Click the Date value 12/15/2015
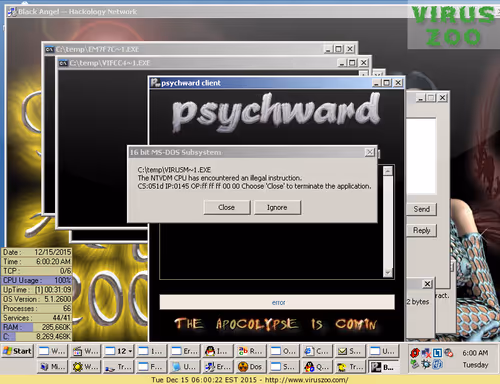This screenshot has height=384, width=500. coord(53,252)
